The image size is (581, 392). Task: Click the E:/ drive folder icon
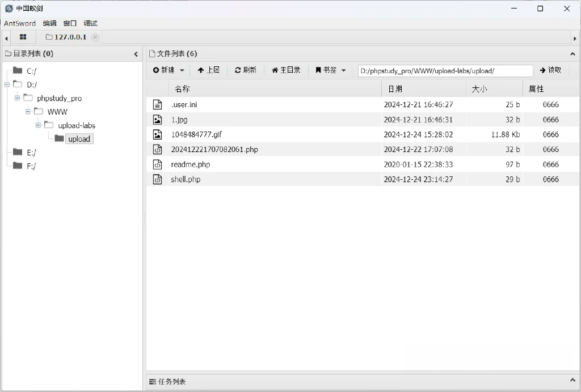click(x=18, y=151)
